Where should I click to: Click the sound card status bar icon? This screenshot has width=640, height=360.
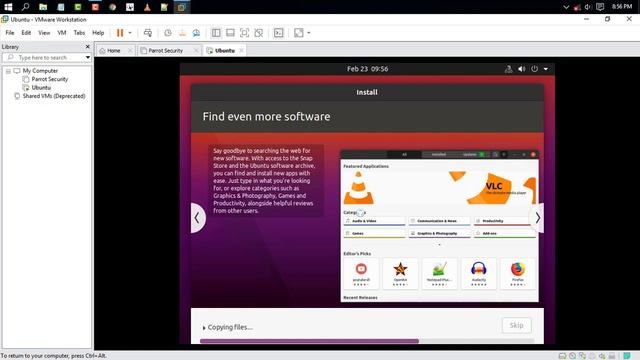pos(602,356)
